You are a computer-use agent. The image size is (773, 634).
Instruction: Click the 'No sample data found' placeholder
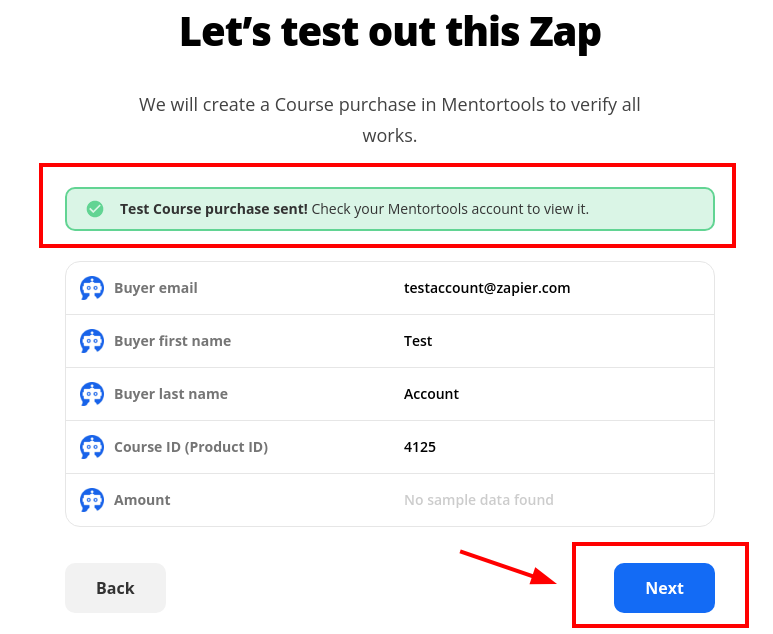[x=479, y=500]
